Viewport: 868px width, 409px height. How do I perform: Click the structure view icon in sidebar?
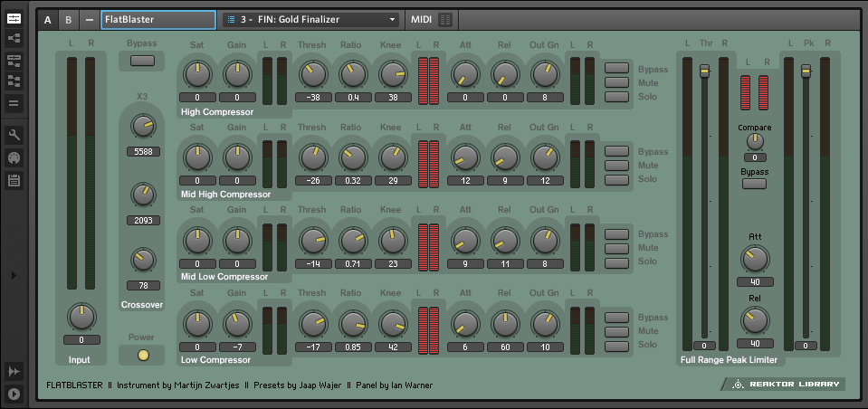(14, 39)
